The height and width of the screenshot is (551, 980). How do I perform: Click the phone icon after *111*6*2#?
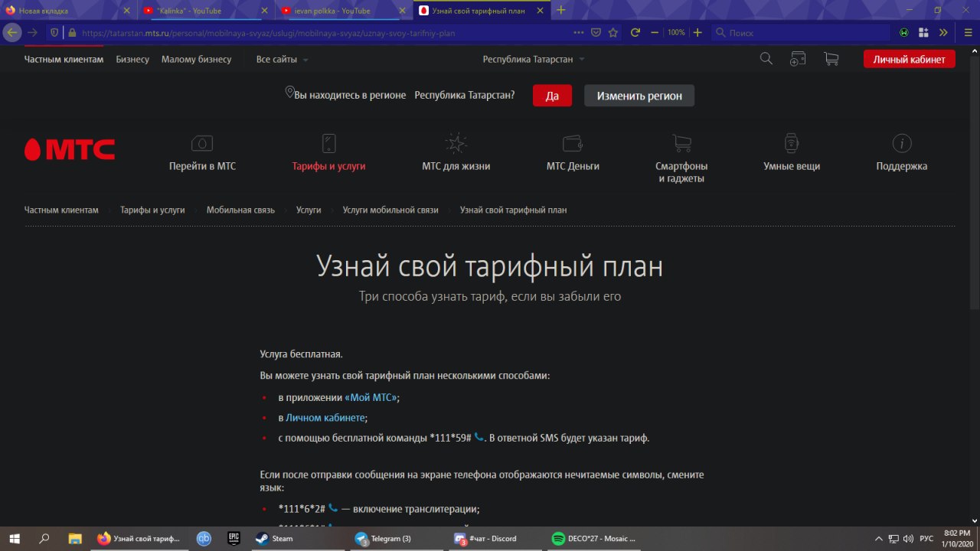coord(333,508)
